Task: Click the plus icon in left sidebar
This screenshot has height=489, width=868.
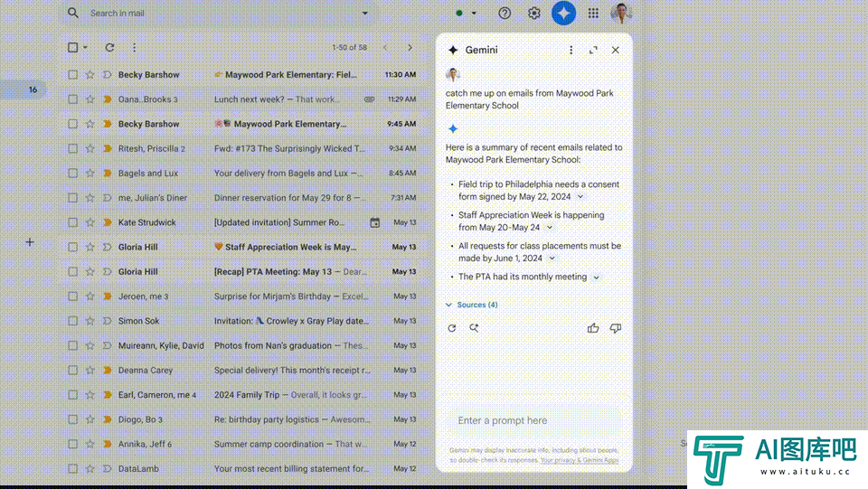Action: [x=30, y=242]
